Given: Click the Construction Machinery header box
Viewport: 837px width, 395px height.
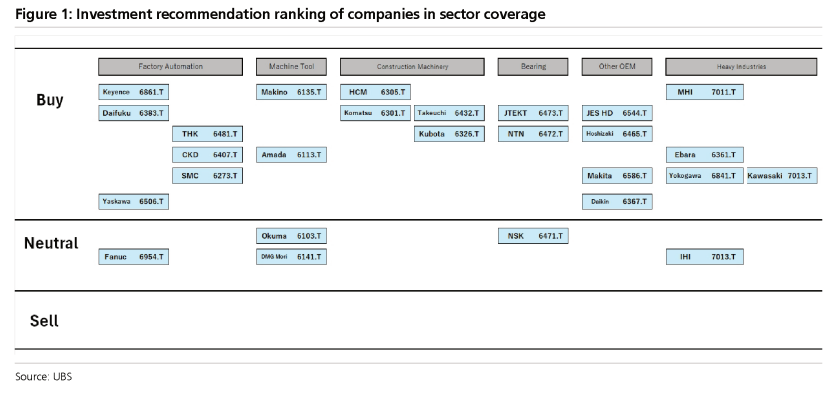Looking at the screenshot, I should pyautogui.click(x=412, y=67).
